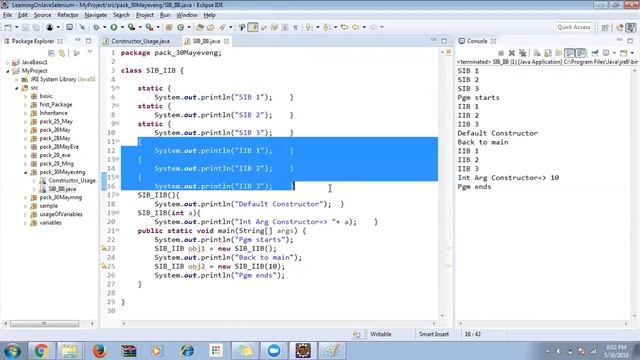
Task: Click Collapse All in Package Explorer
Action: (51, 53)
